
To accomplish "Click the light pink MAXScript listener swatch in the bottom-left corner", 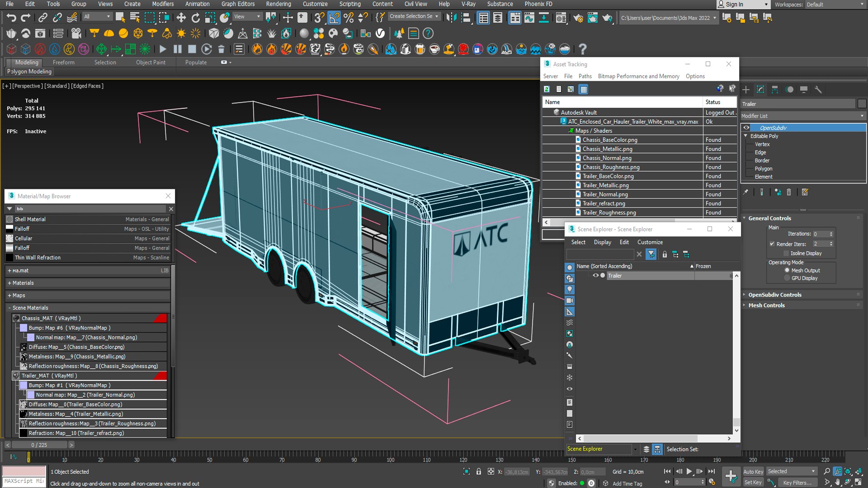I will 24,471.
